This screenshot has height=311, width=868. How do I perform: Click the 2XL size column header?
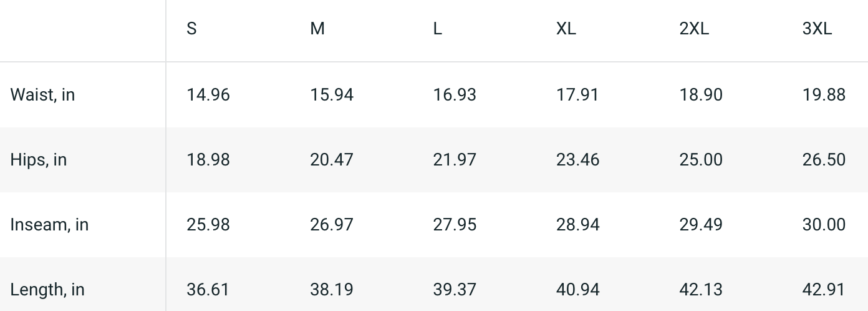[x=694, y=29]
